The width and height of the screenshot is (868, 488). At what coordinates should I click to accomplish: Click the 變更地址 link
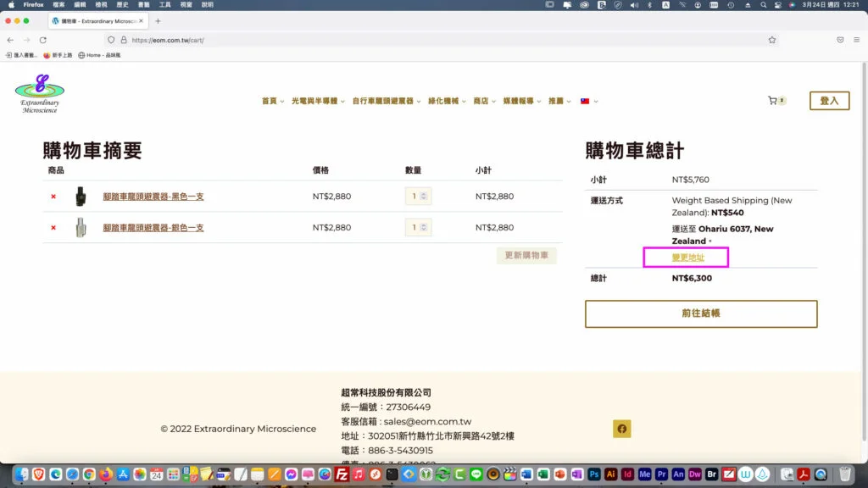[x=687, y=257]
